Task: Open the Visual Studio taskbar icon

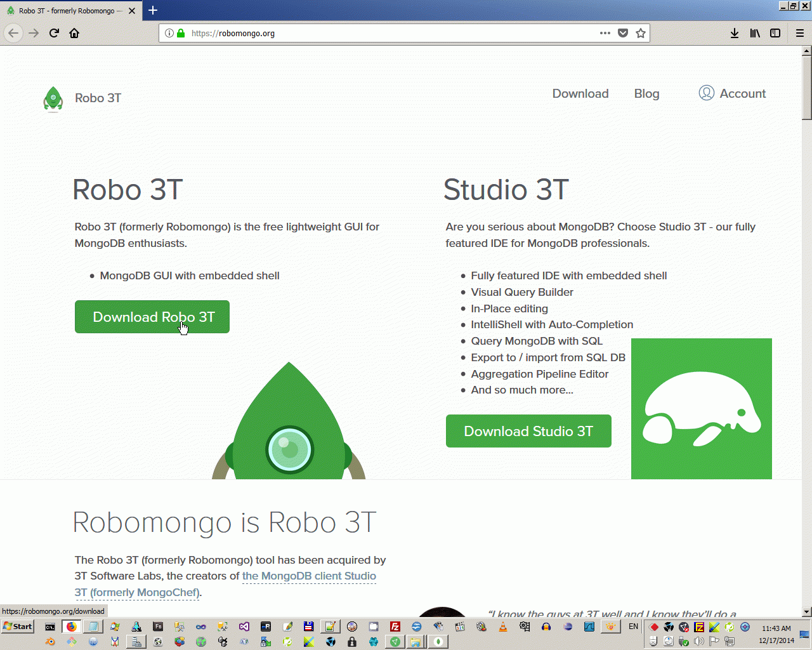Action: pos(244,627)
